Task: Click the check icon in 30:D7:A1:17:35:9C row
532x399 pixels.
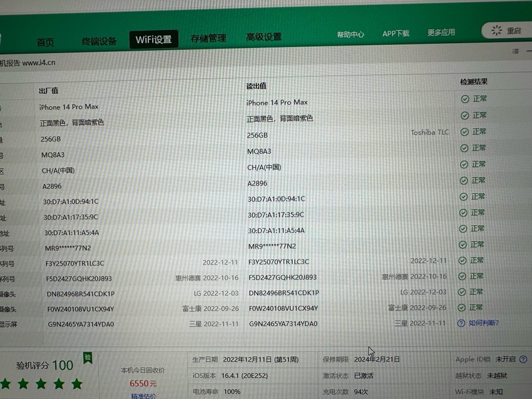Action: [463, 213]
